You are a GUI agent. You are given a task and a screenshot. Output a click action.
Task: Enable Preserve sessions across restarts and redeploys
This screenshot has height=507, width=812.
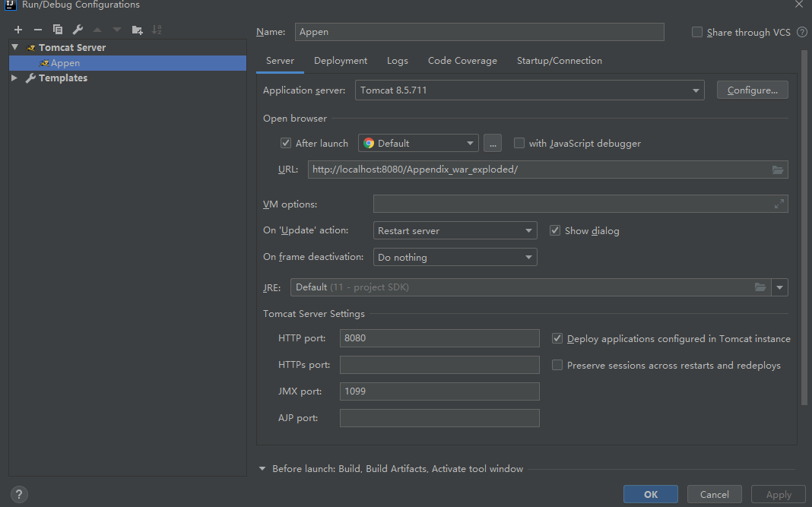point(557,365)
